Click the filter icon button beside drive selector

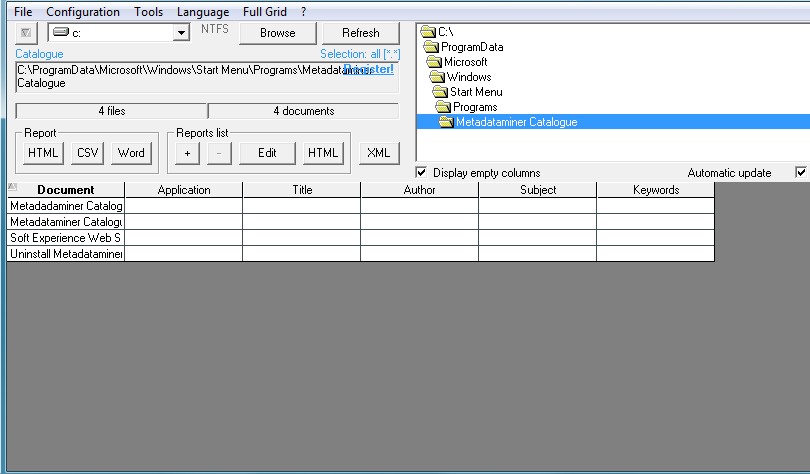pos(26,33)
